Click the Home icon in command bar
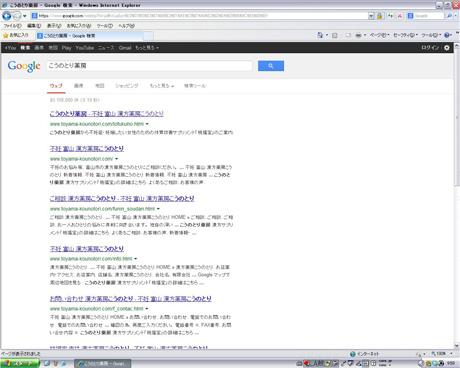 tap(320, 35)
